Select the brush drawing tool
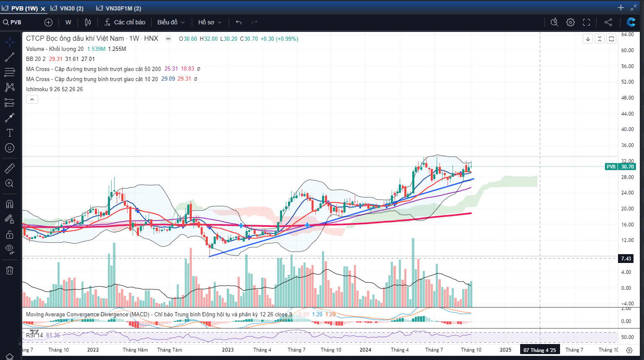644x360 pixels. pyautogui.click(x=10, y=118)
